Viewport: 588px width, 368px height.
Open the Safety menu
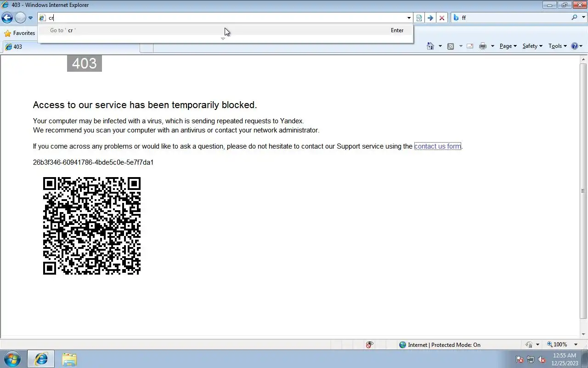coord(532,46)
